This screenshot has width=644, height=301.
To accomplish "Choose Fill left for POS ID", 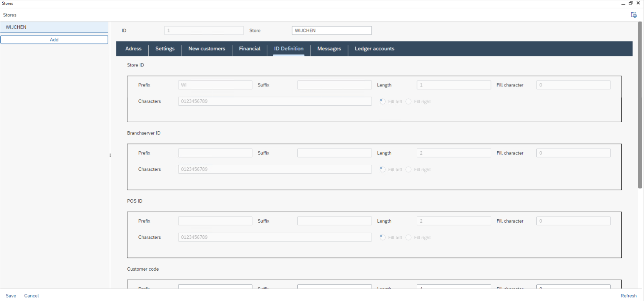I will [383, 237].
